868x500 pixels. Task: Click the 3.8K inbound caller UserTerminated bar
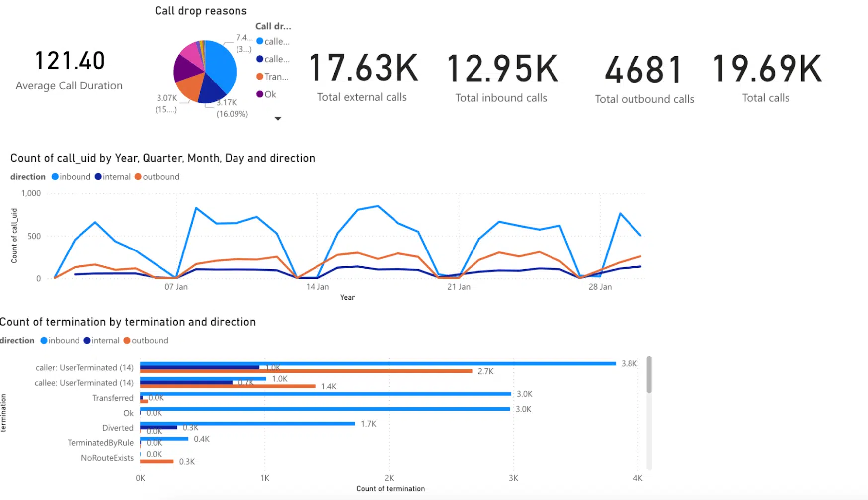(378, 364)
